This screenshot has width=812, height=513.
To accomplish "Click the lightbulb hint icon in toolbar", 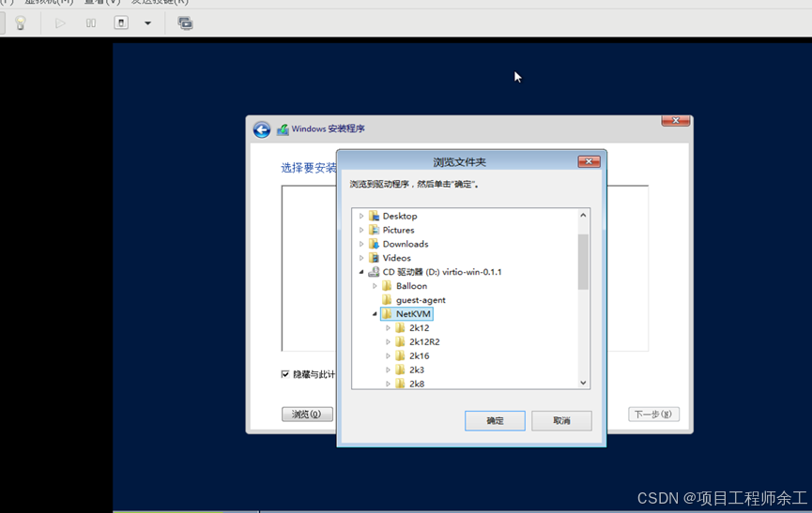I will (21, 23).
